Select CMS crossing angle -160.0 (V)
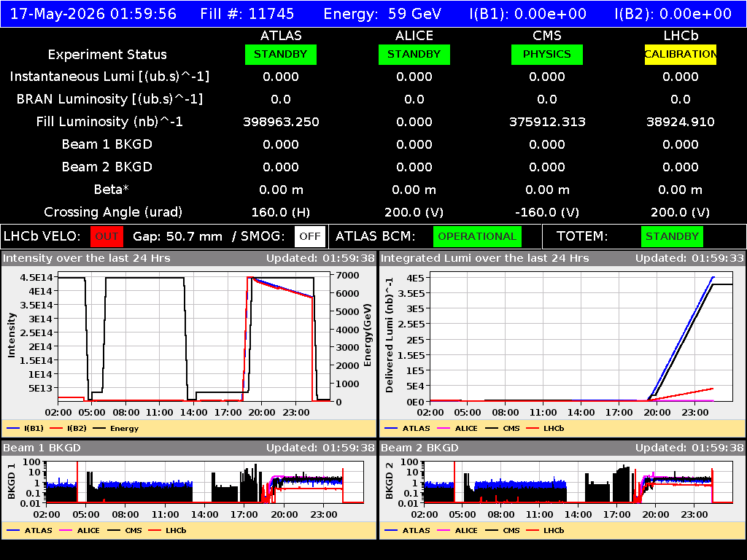The width and height of the screenshot is (747, 560). pyautogui.click(x=547, y=212)
